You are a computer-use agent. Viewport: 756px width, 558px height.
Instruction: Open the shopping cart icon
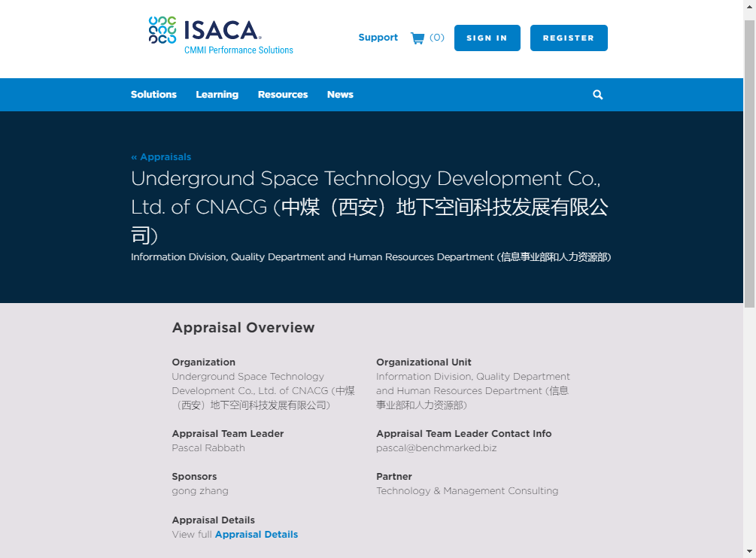click(417, 38)
